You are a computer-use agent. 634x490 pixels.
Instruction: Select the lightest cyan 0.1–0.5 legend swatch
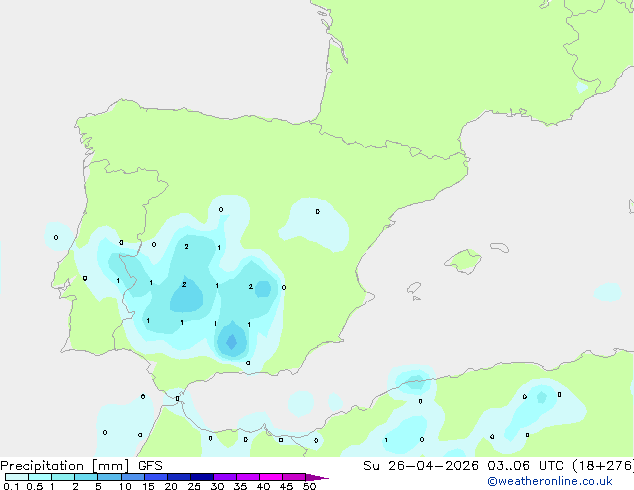point(17,477)
